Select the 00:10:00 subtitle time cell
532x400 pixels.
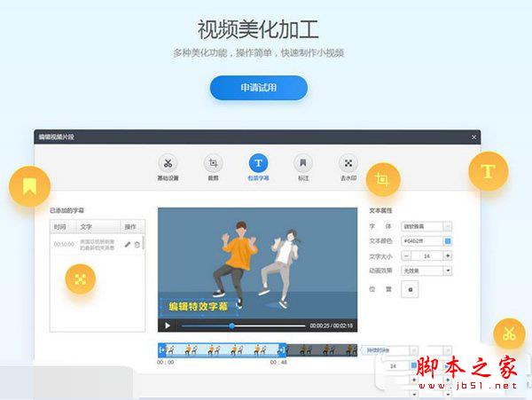point(64,244)
